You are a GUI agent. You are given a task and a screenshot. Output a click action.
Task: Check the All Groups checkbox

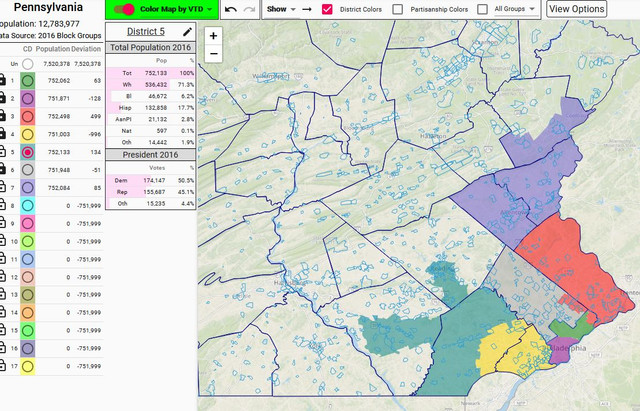coord(482,9)
